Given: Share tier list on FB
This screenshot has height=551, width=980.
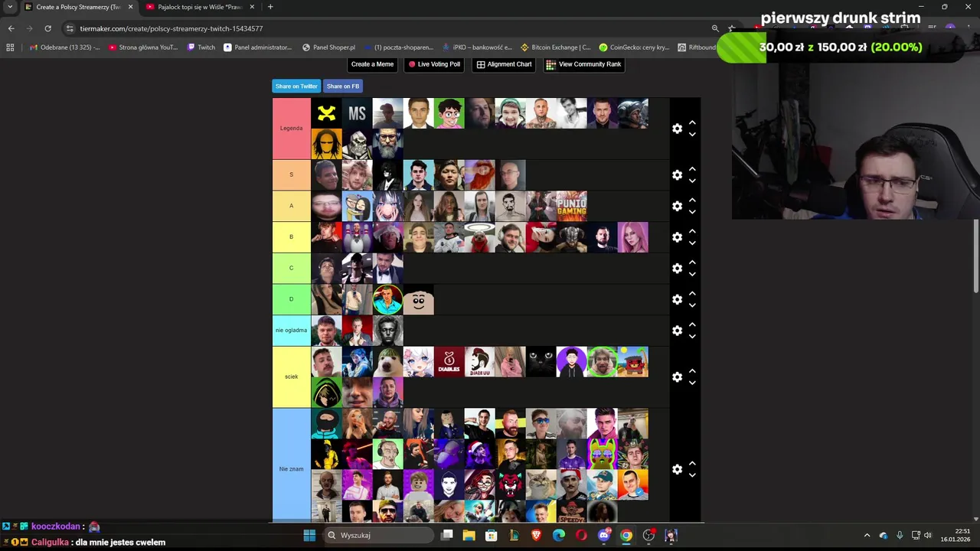Looking at the screenshot, I should [x=343, y=86].
